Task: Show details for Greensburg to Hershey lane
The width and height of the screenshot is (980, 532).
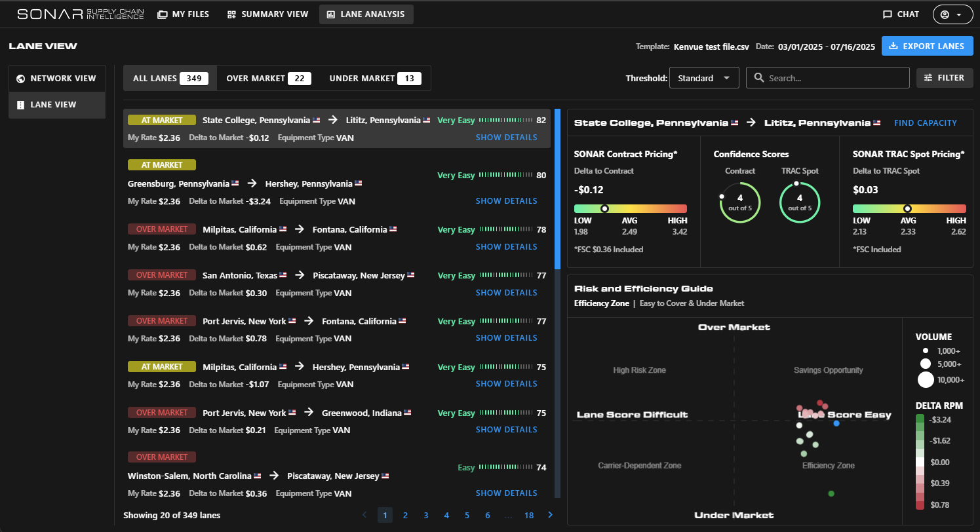Action: pos(506,201)
